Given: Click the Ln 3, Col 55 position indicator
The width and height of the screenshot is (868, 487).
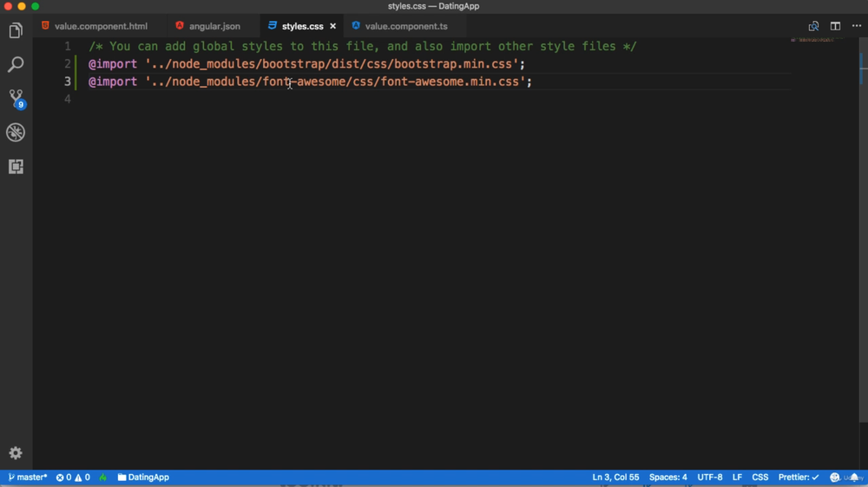Looking at the screenshot, I should click(x=615, y=477).
